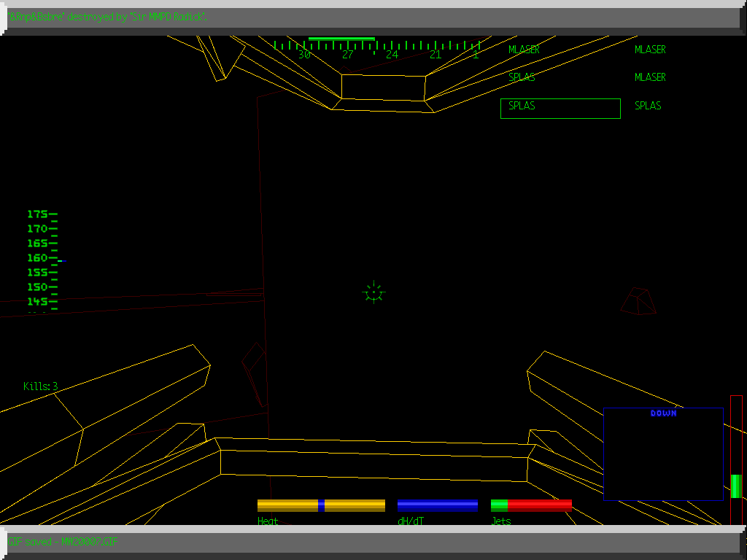This screenshot has width=747, height=560.
Task: Target the red wireframe mech on right
Action: pyautogui.click(x=638, y=301)
